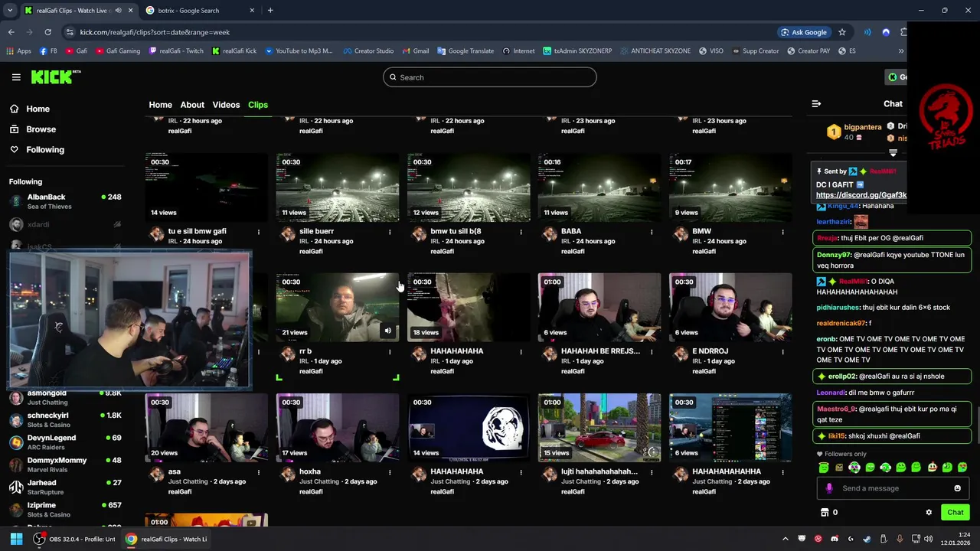Reload the page in Chrome
The image size is (980, 551).
47,32
